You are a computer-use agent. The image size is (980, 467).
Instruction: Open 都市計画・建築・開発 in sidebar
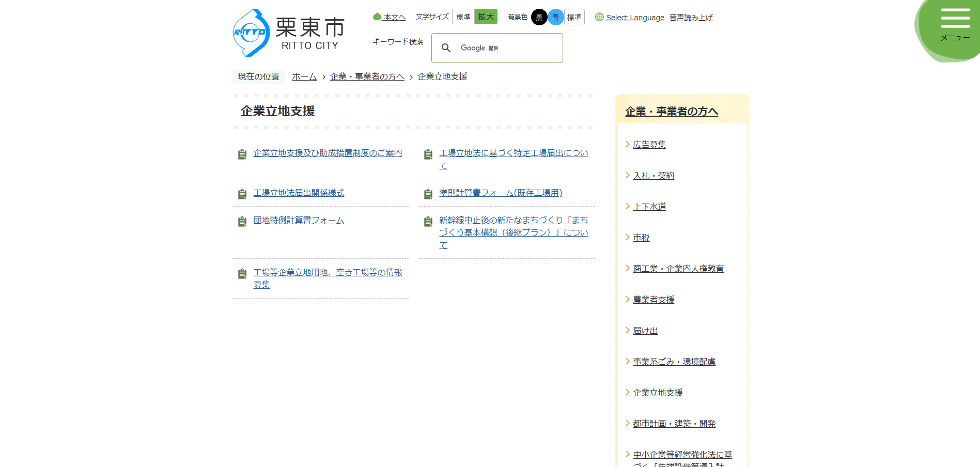tap(674, 424)
